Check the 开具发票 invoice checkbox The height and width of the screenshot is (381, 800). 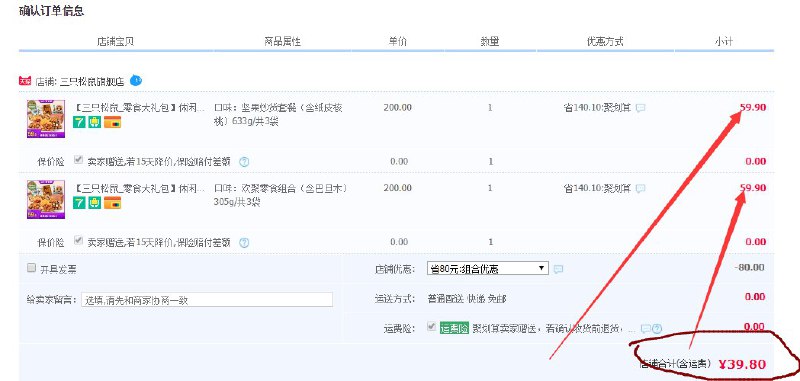click(x=32, y=268)
